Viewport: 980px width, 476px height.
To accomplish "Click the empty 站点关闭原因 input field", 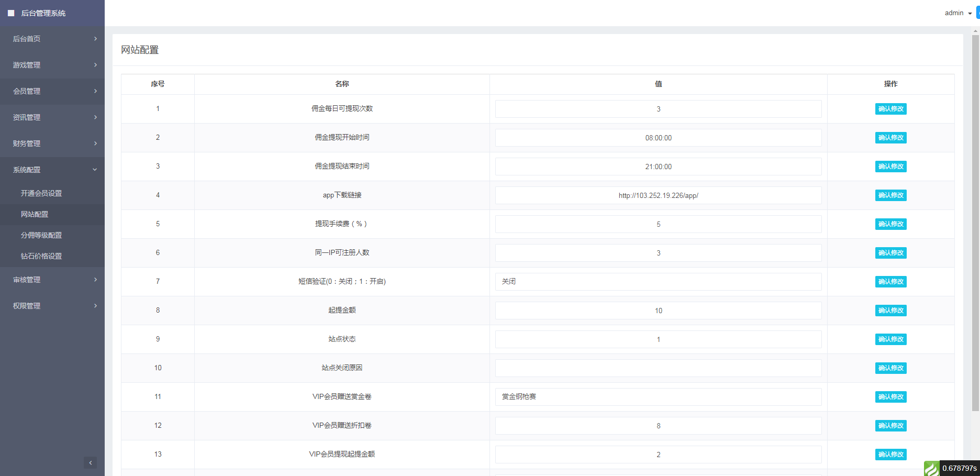I will [x=658, y=368].
